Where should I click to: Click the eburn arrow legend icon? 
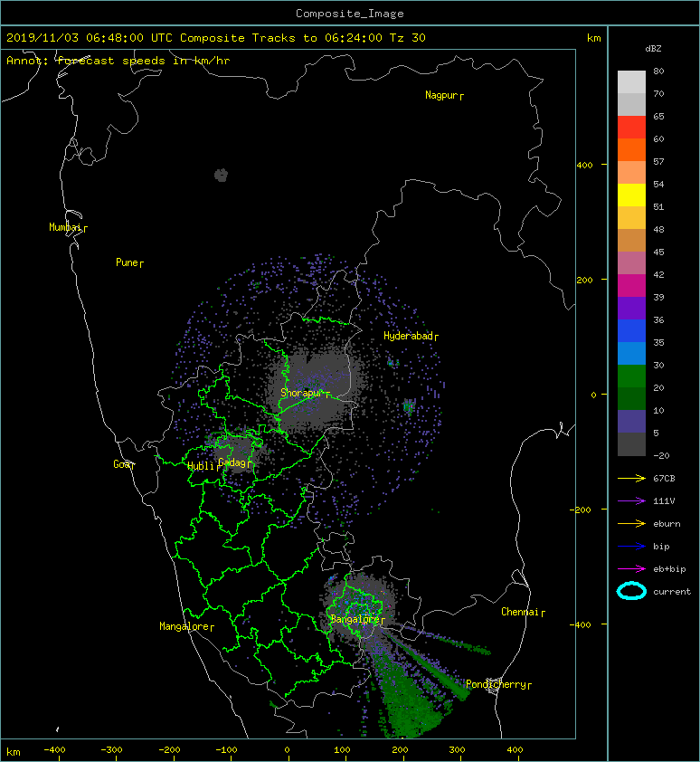[631, 523]
